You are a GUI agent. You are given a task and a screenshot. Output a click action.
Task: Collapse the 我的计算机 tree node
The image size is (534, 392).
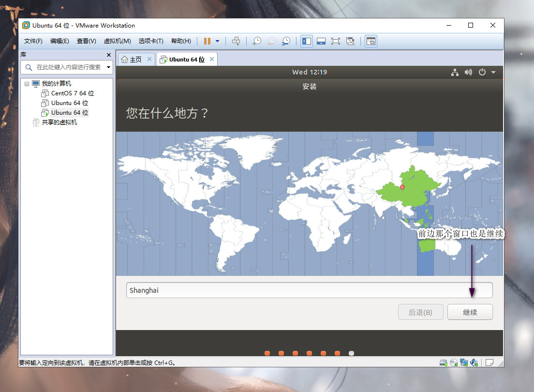click(x=27, y=84)
